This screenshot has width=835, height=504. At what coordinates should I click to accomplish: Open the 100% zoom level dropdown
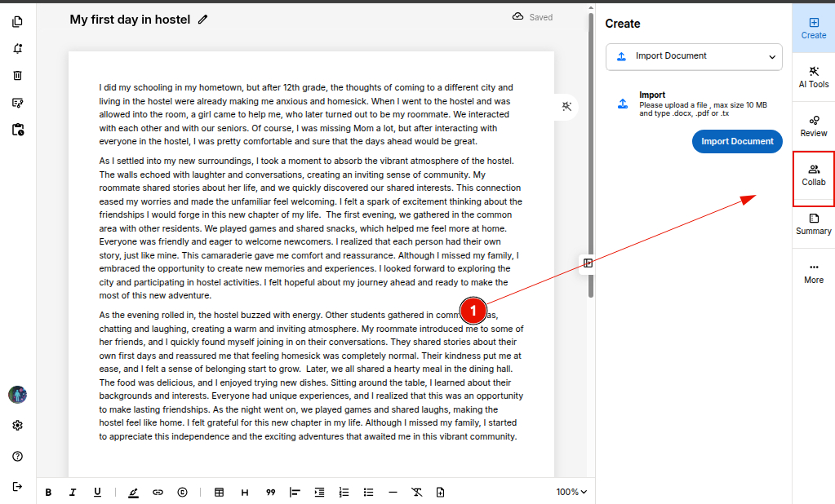coord(571,492)
